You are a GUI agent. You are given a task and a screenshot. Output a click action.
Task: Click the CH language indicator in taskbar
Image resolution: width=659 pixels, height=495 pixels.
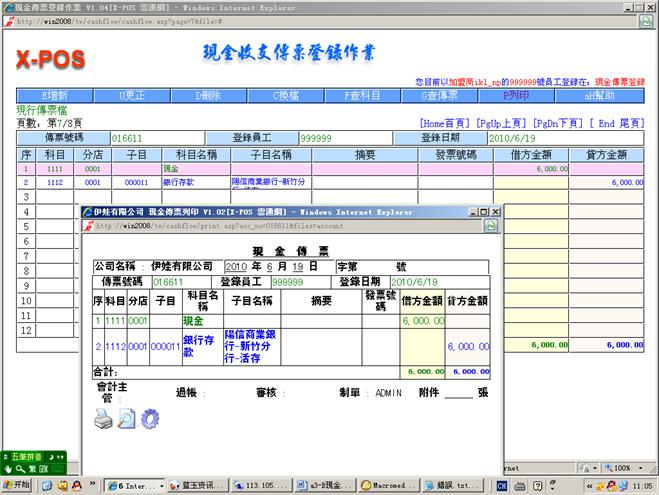coord(502,485)
